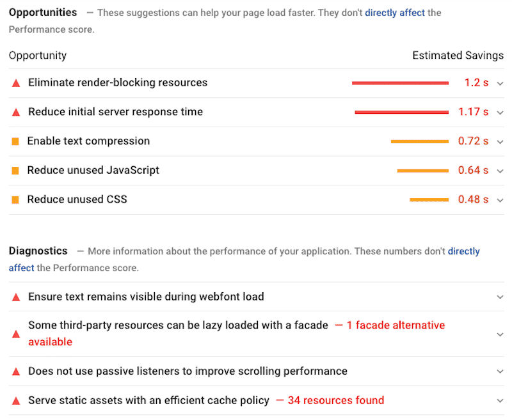Click red triangle beside Eliminate render-blocking resources

coord(15,83)
